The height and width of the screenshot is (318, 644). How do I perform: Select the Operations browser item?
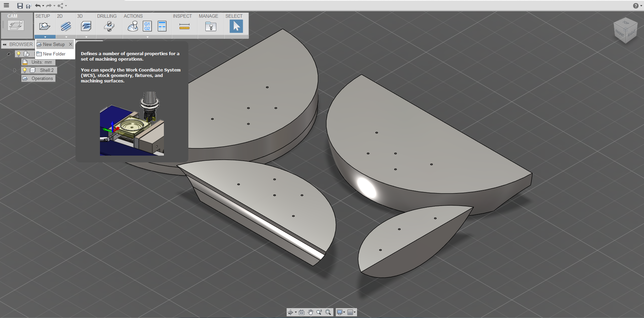(38, 78)
